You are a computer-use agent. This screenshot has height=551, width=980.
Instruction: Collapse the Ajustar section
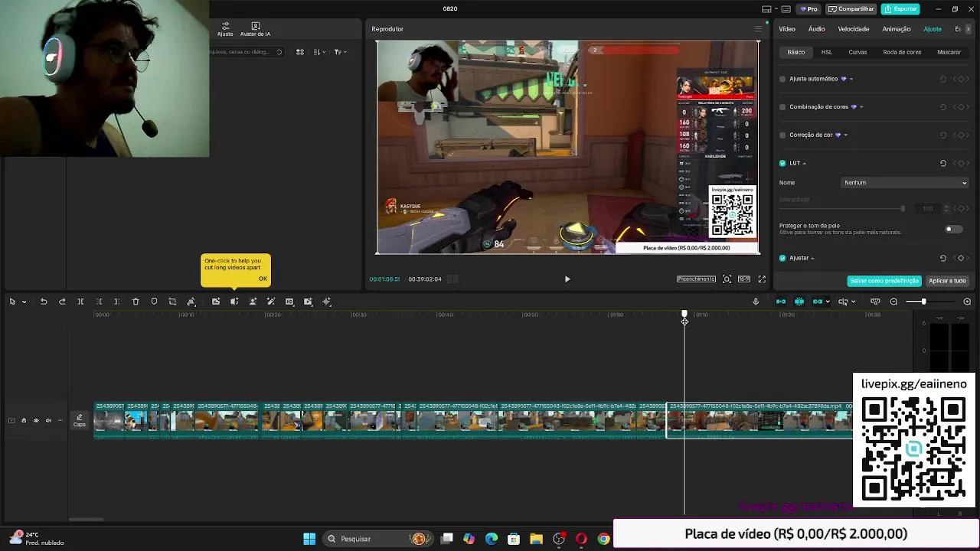pyautogui.click(x=812, y=258)
